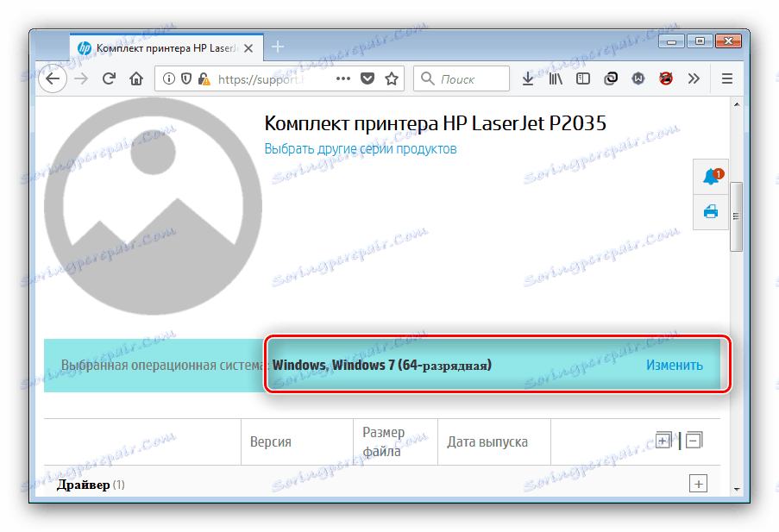Image resolution: width=779 pixels, height=532 pixels.
Task: Click the address bar URL field
Action: click(x=280, y=78)
